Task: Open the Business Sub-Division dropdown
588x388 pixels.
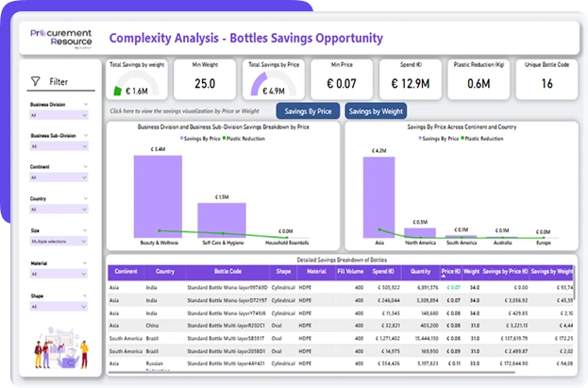Action: [x=57, y=145]
